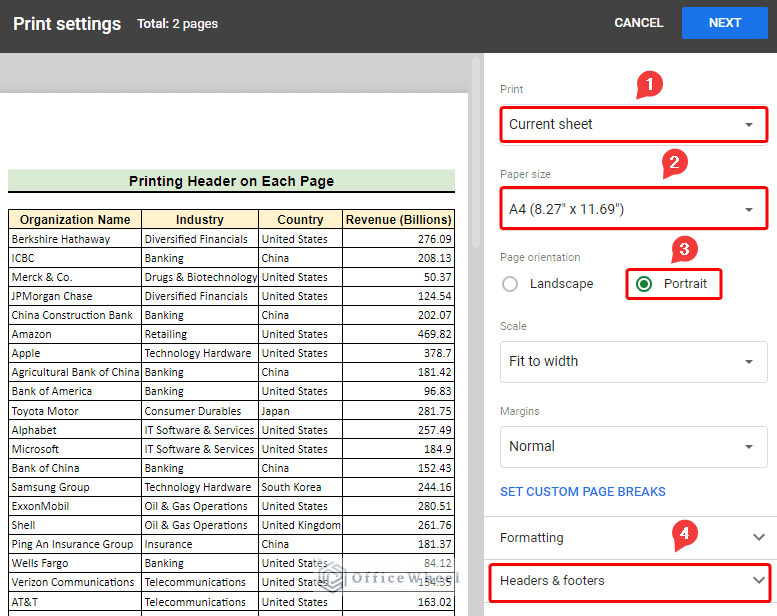Click the Total: 2 pages label
The image size is (777, 616).
[x=177, y=24]
